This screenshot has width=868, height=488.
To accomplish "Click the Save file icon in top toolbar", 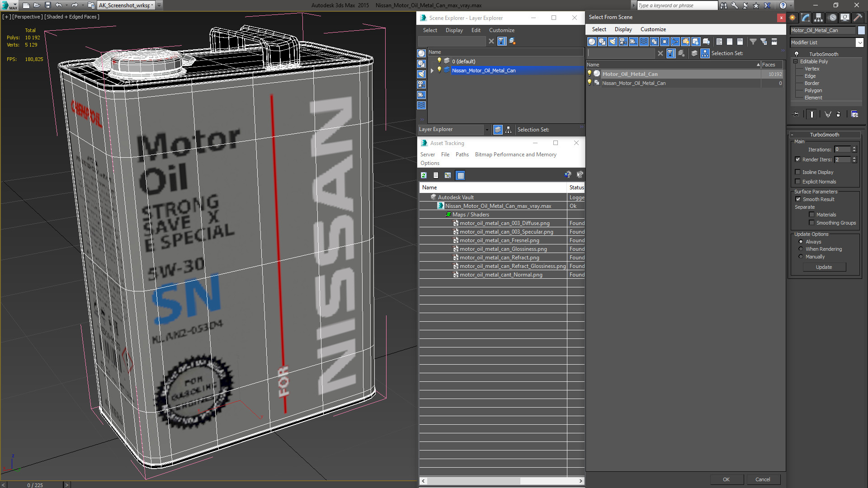I will point(48,5).
